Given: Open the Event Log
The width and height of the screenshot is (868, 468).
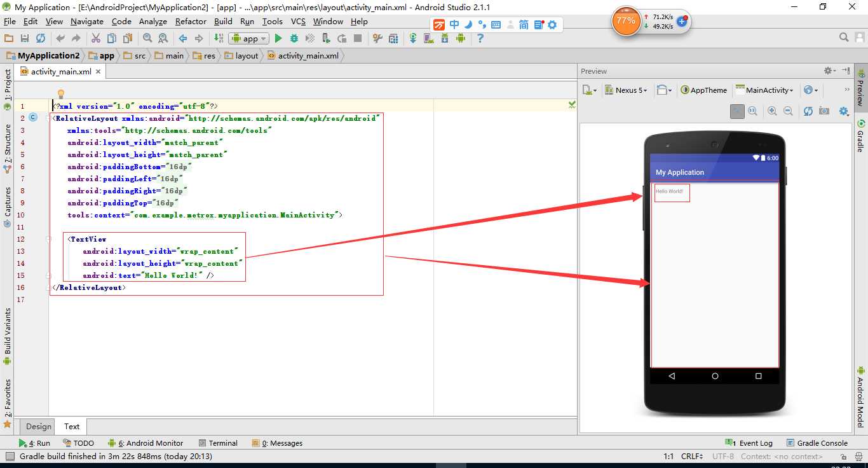Looking at the screenshot, I should (x=749, y=443).
